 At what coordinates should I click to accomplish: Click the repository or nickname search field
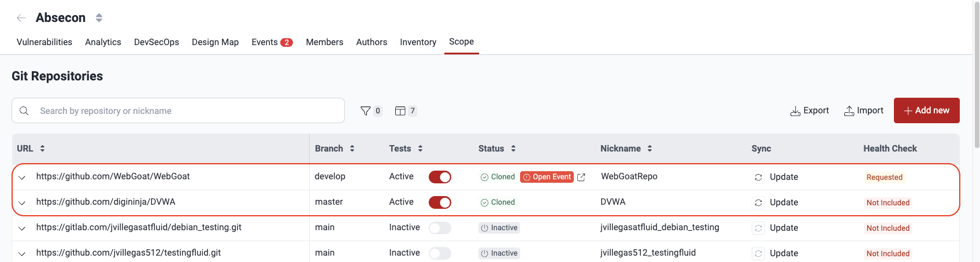pyautogui.click(x=178, y=110)
